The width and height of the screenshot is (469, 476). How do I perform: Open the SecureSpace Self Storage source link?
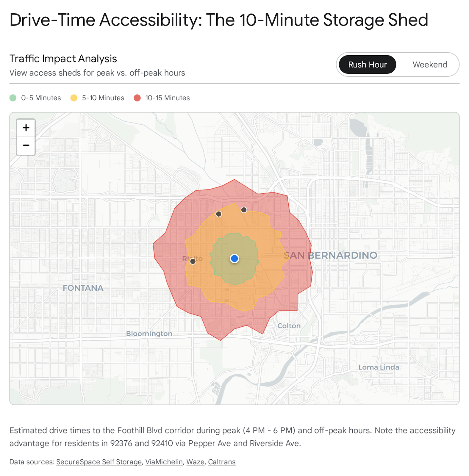99,462
